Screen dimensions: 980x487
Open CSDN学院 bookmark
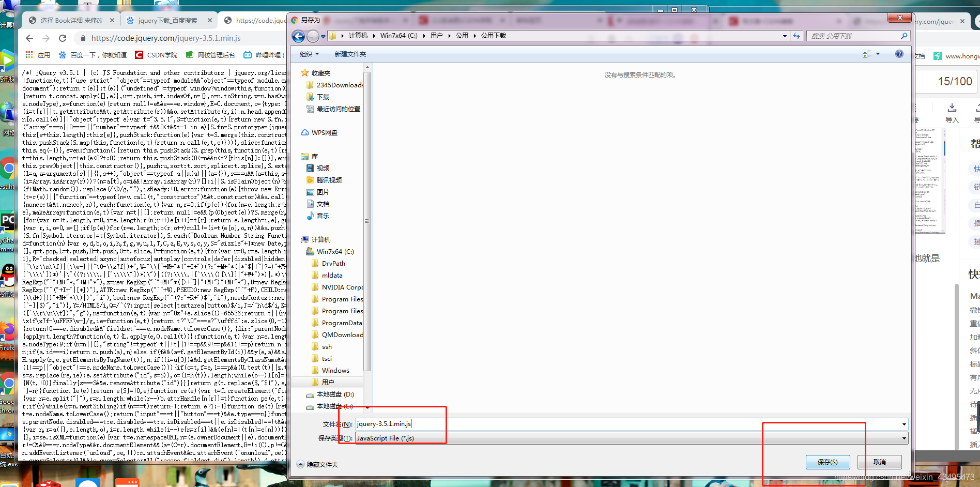pos(156,55)
